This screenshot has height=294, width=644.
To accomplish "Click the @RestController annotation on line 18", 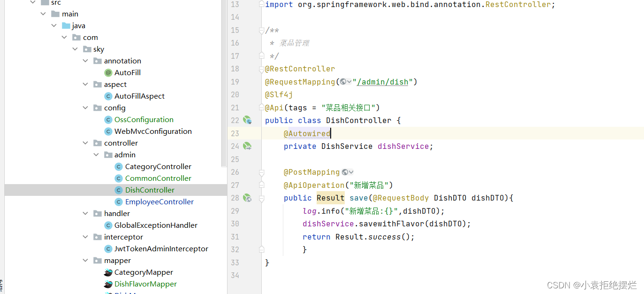I will (x=300, y=69).
